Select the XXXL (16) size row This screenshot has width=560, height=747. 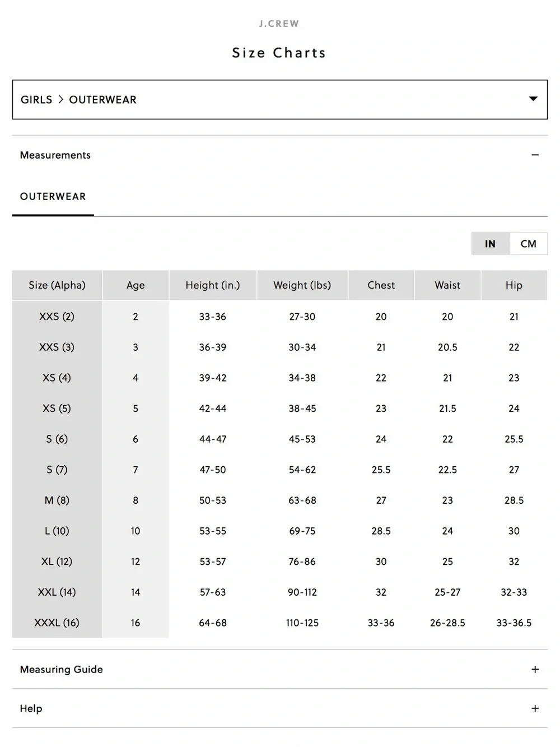pyautogui.click(x=279, y=623)
